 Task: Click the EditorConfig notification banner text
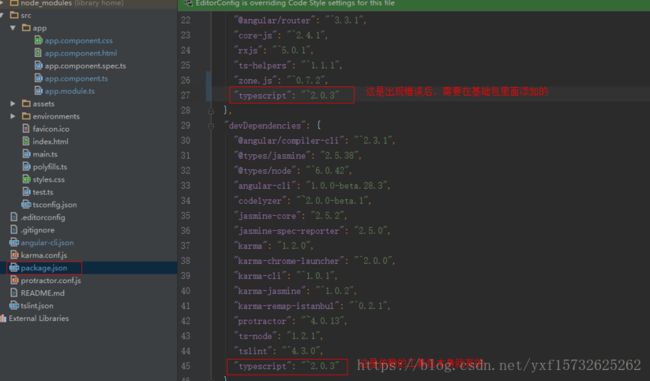click(295, 3)
